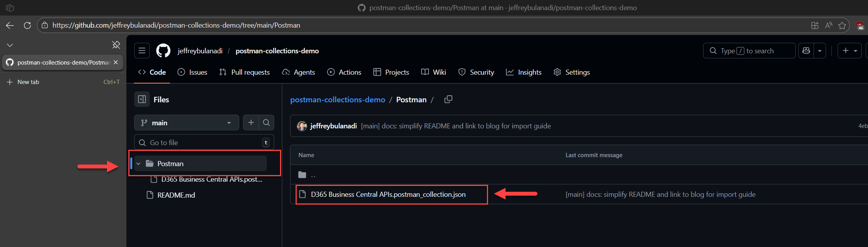Collapse the Files tree side panel

pyautogui.click(x=142, y=99)
